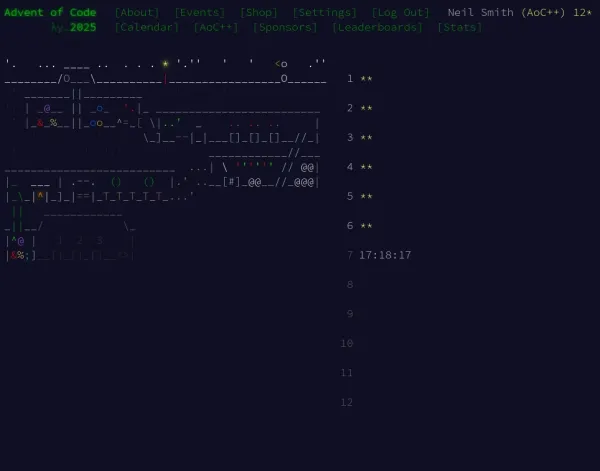The height and width of the screenshot is (471, 600).
Task: Click the Day 4 gold stars
Action: (366, 167)
